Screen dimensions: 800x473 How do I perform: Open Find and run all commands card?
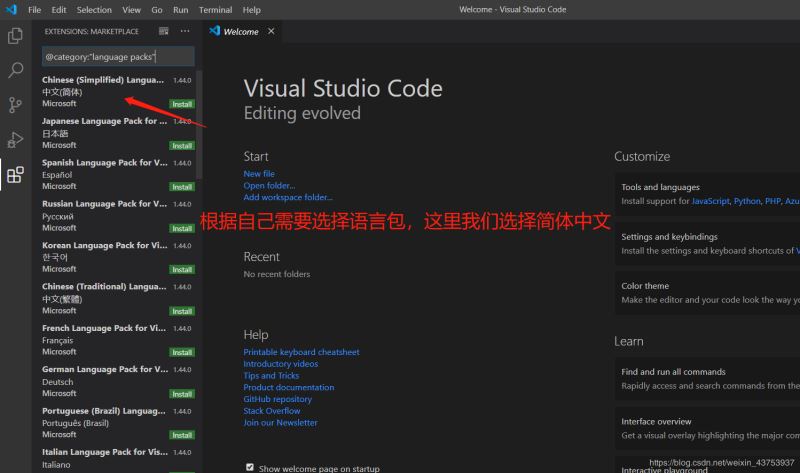coord(708,379)
